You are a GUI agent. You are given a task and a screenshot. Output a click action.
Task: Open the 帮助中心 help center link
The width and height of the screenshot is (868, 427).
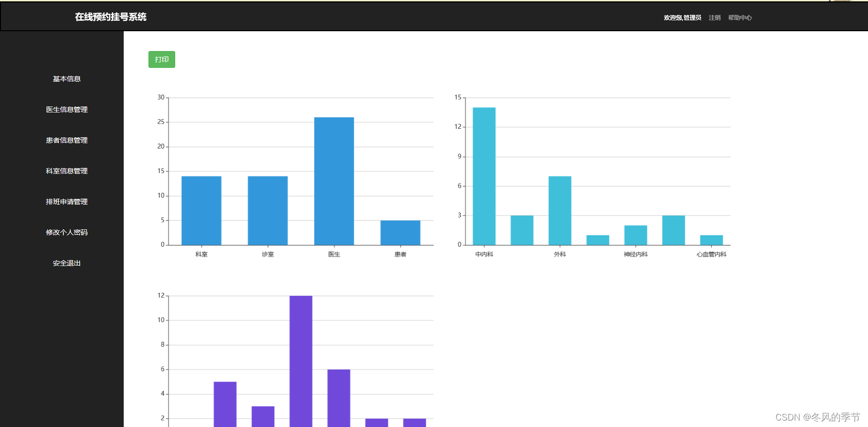tap(740, 17)
